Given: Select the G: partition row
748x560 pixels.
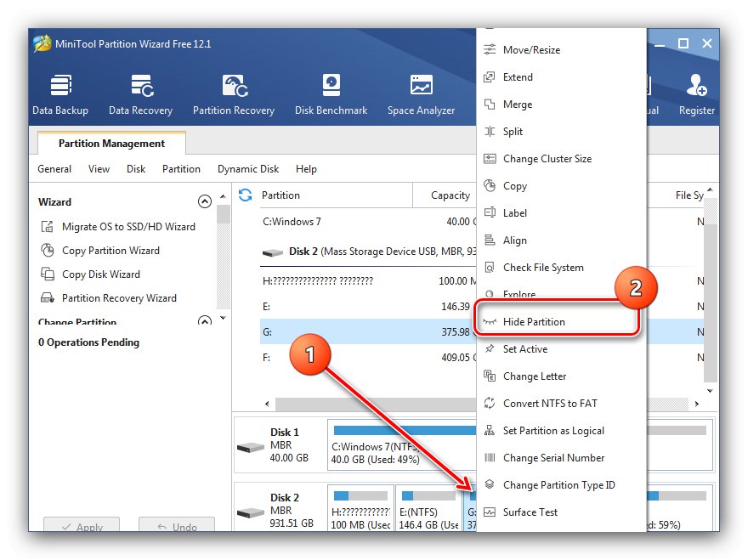Looking at the screenshot, I should [368, 331].
